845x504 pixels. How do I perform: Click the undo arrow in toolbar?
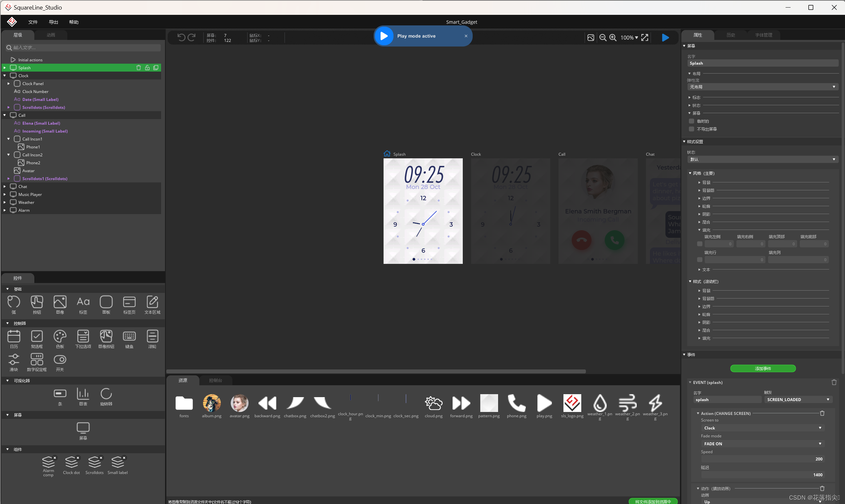tap(181, 37)
